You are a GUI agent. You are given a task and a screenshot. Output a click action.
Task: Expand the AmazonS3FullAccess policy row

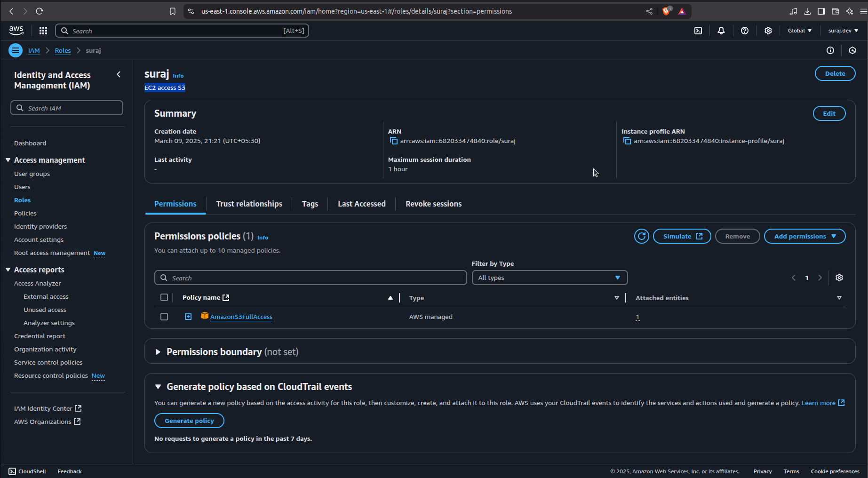point(188,317)
